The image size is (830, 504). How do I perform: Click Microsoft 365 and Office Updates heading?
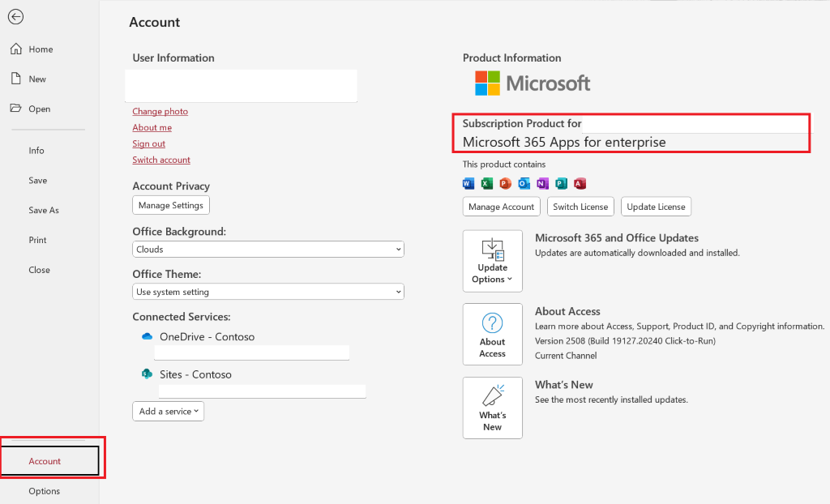point(617,237)
